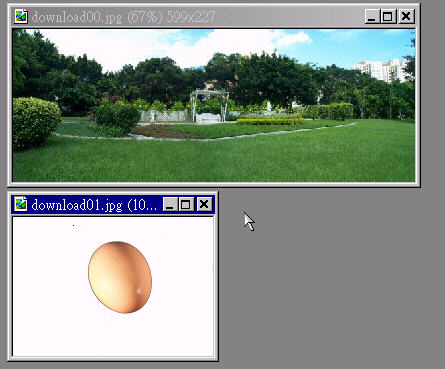This screenshot has width=445, height=369.
Task: Click the white apartment buildings in the photo
Action: coord(380,71)
